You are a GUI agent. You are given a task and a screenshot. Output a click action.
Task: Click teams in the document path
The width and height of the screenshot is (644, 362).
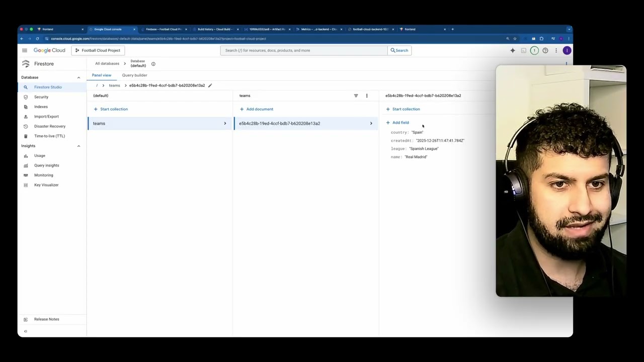point(114,85)
